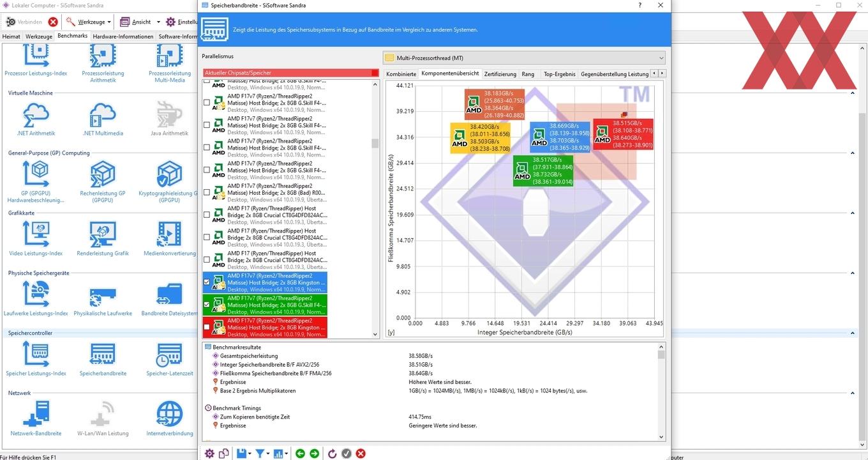Open dropdown arrow beside the chart icon
The width and height of the screenshot is (868, 460).
[x=287, y=454]
